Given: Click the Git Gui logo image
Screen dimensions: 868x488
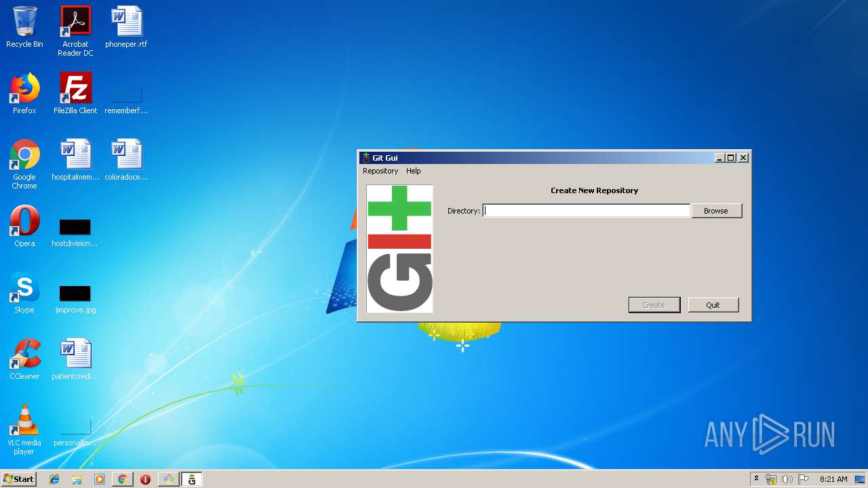Looking at the screenshot, I should tap(399, 249).
